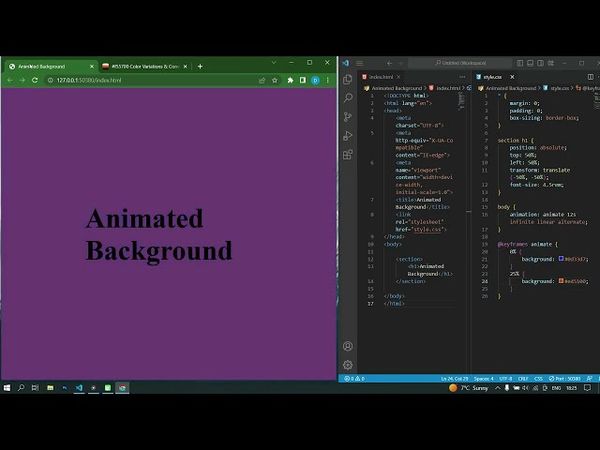Open Chrome extensions puzzle icon
Screen dimensions: 600x450
point(290,80)
